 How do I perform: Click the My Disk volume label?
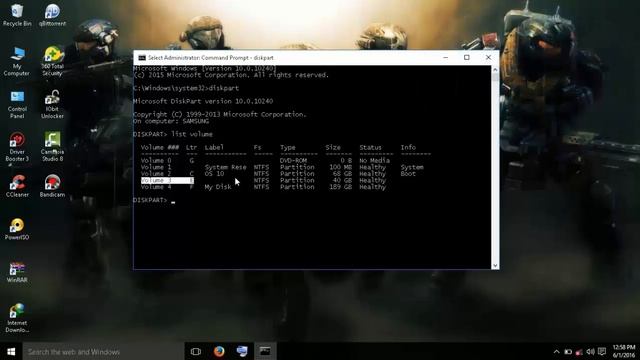click(218, 187)
